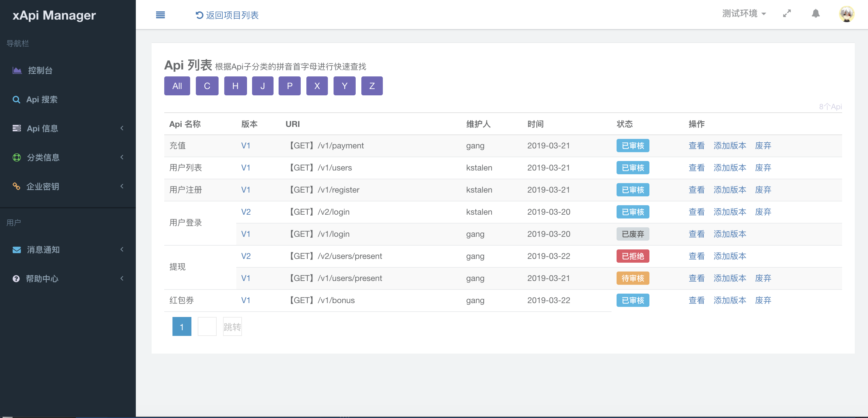This screenshot has width=868, height=418.
Task: Click the Api 搜索 magnifier icon
Action: [16, 99]
